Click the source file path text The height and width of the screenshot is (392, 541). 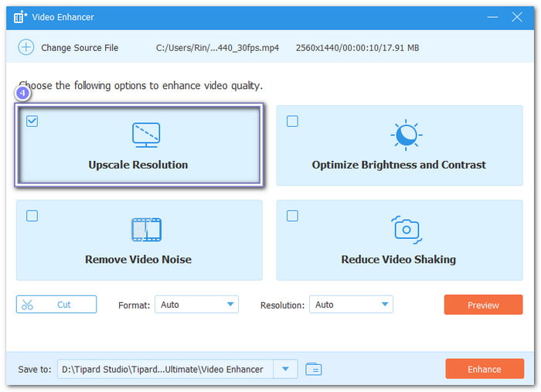point(217,48)
